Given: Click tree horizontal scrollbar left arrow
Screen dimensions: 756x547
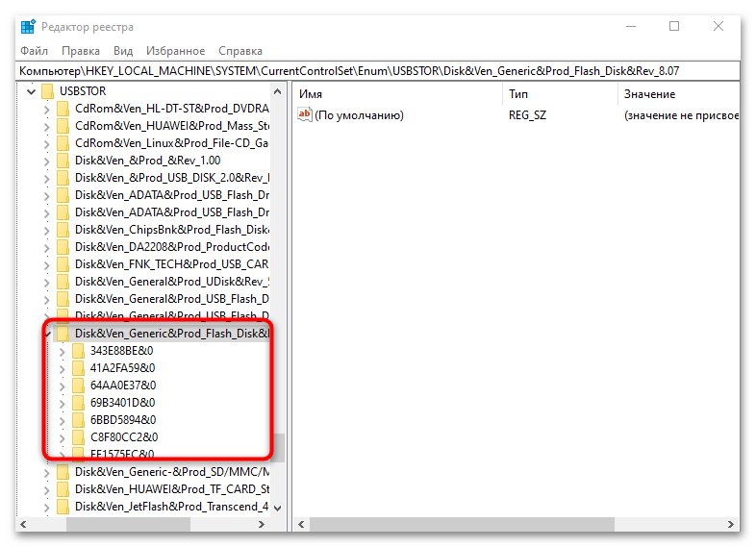Looking at the screenshot, I should (x=23, y=524).
